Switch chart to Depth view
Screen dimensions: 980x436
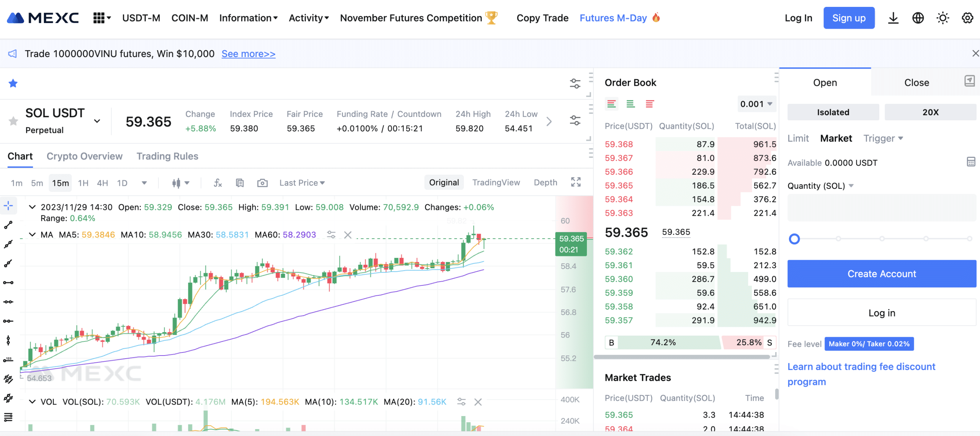(546, 182)
